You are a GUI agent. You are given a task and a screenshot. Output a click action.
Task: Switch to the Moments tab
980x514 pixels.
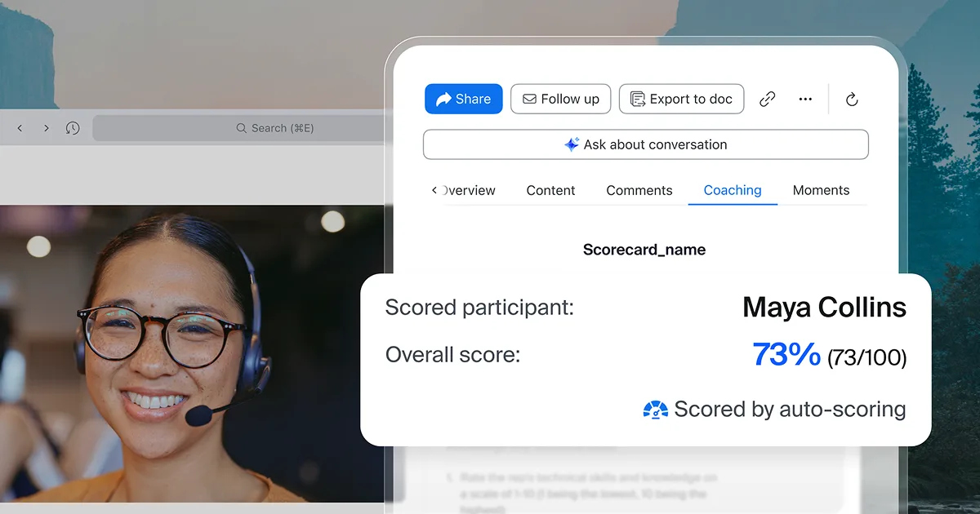click(x=821, y=190)
